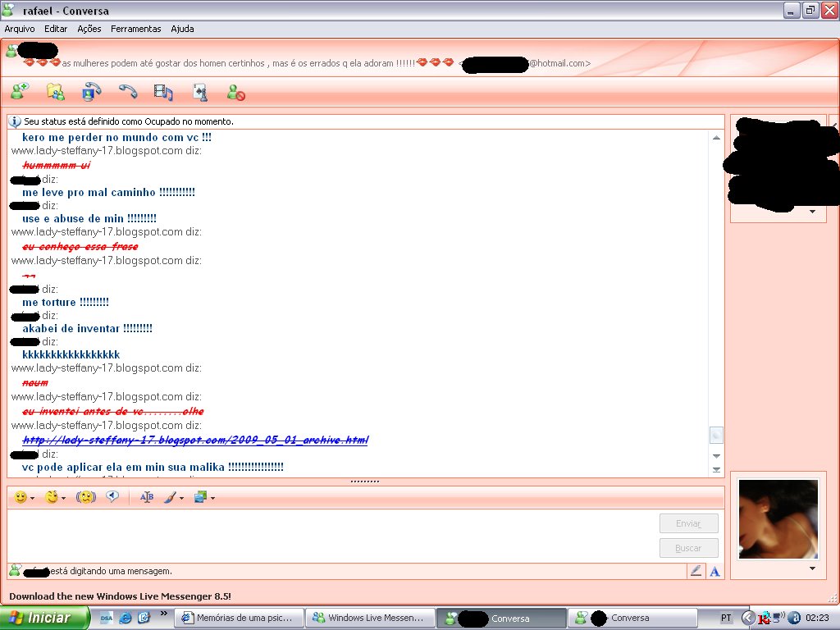Screen dimensions: 840x630
Task: Expand the backgrounds dropdown arrow
Action: tap(212, 498)
